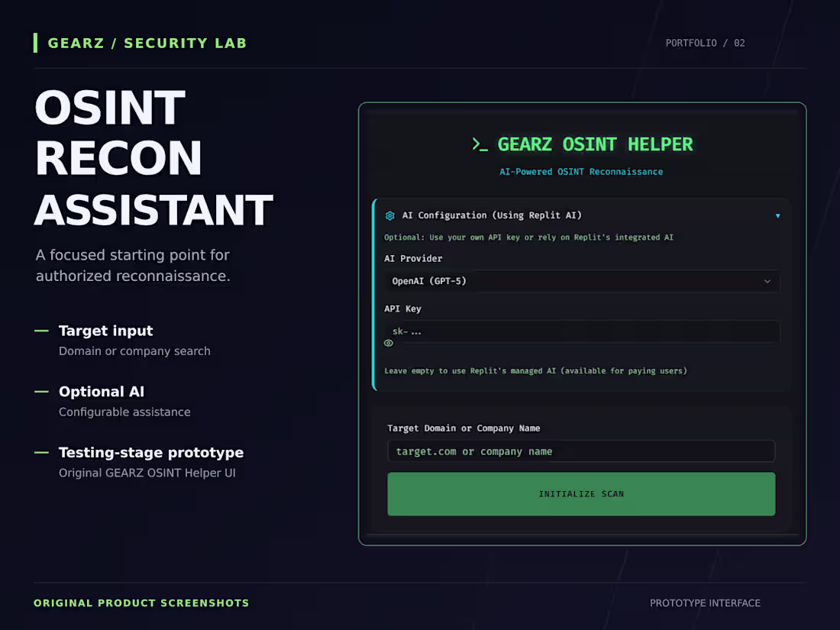
Task: Click 'Leave empty to use Replit's managed AI' note
Action: click(536, 370)
